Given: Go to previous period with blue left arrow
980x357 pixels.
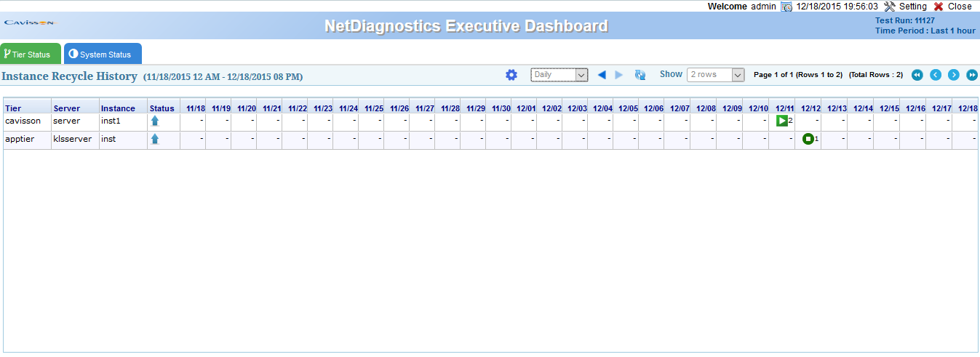Looking at the screenshot, I should point(602,75).
